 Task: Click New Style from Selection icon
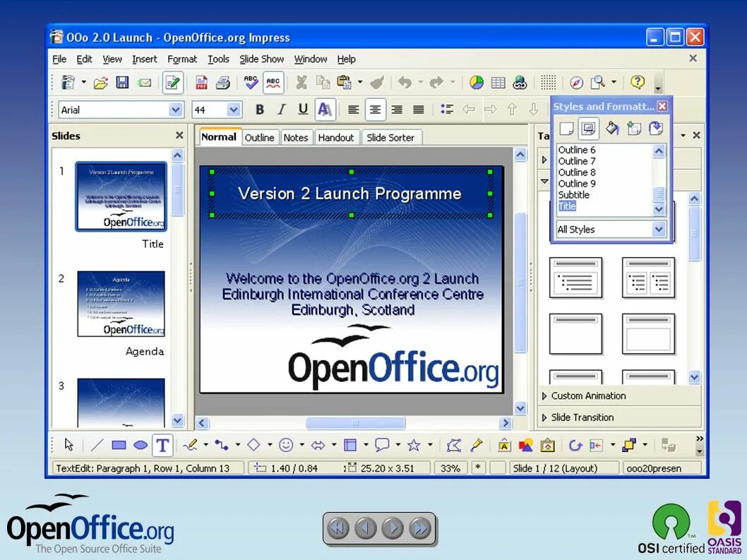pos(634,129)
